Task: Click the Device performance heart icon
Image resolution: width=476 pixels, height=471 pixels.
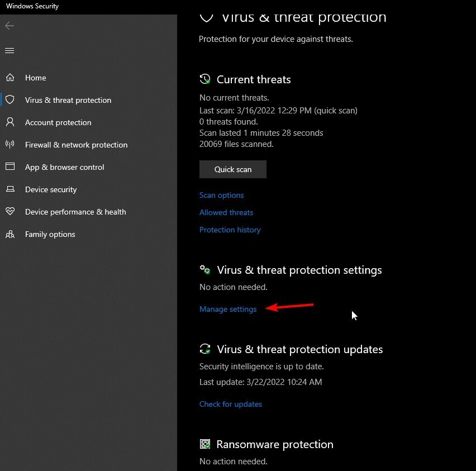Action: tap(10, 211)
